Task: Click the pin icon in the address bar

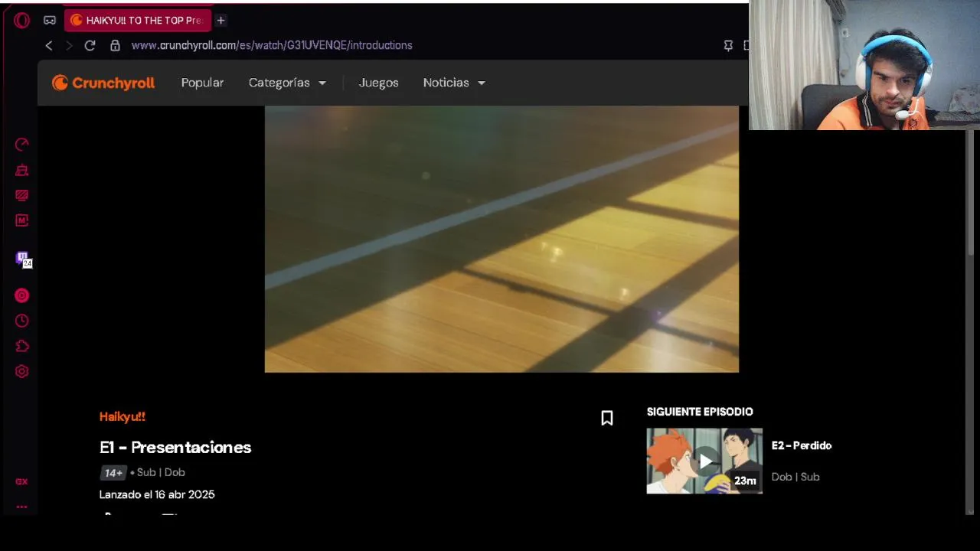Action: [x=728, y=46]
